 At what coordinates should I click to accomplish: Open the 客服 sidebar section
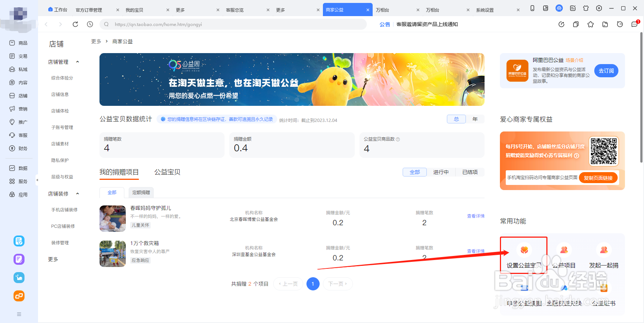click(18, 135)
